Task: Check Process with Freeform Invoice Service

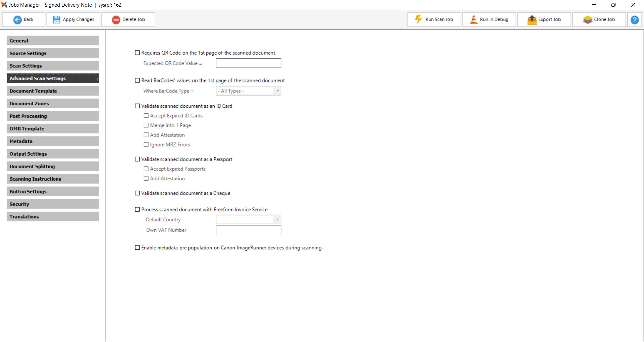Action: (x=137, y=210)
